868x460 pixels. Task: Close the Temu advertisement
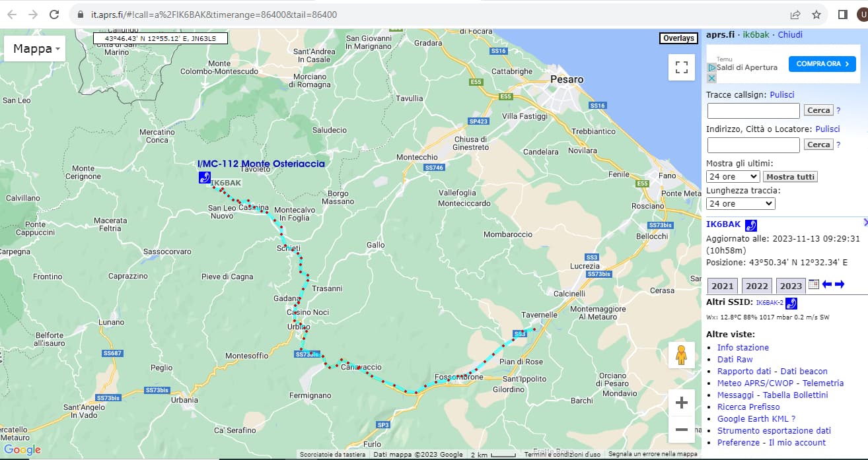[711, 78]
